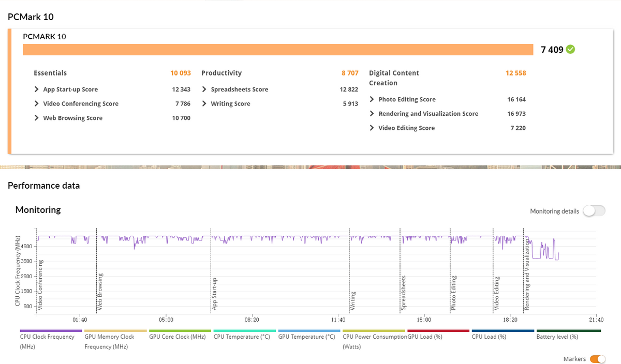This screenshot has width=621, height=364.
Task: Click the 4500 MHz axis tick label
Action: pyautogui.click(x=27, y=247)
